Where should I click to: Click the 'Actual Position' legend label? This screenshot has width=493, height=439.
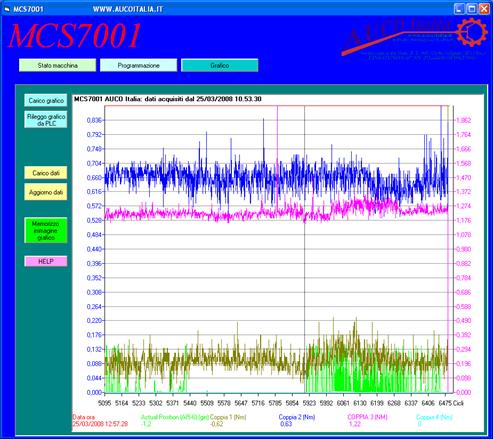pos(175,417)
